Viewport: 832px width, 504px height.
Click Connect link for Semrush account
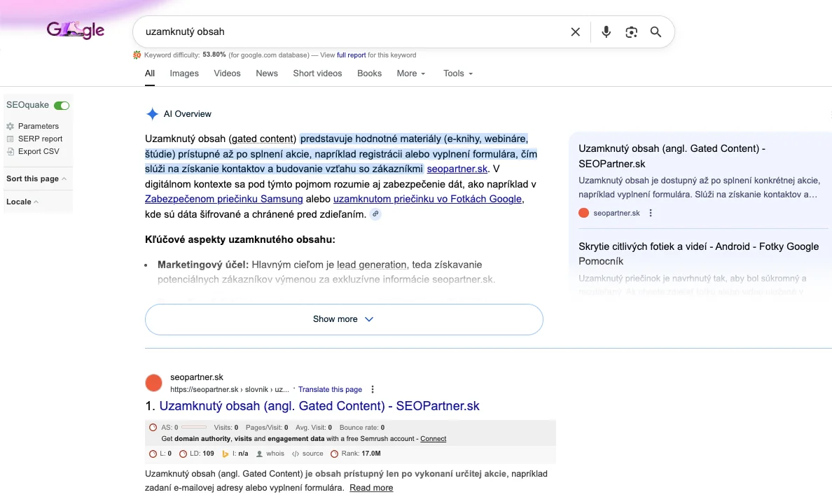433,439
